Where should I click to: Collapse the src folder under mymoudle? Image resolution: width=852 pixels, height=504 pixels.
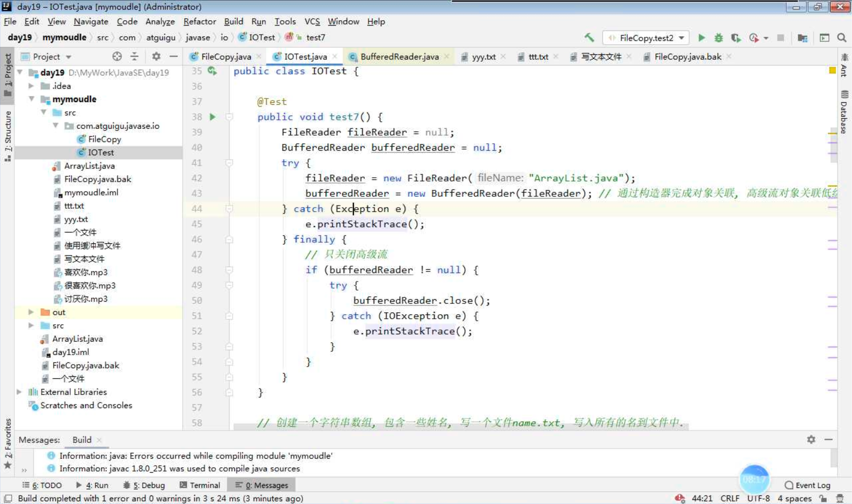tap(44, 112)
